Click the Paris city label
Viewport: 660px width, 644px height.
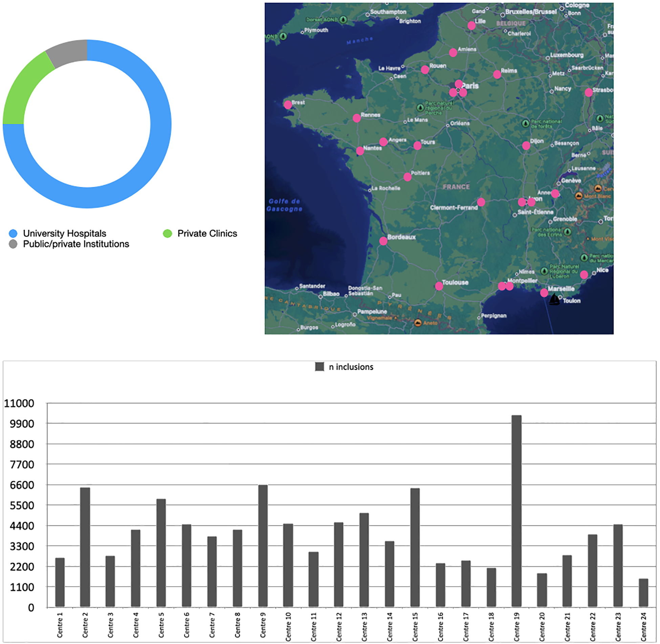470,86
